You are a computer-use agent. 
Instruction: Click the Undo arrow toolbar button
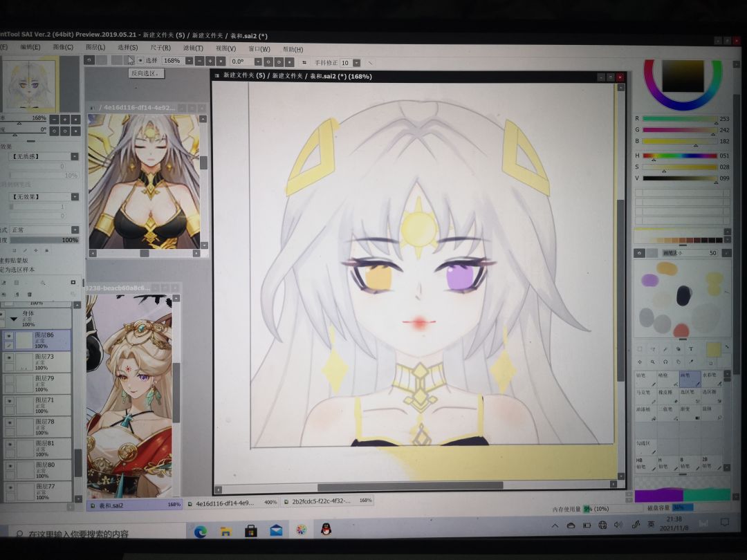pyautogui.click(x=89, y=60)
